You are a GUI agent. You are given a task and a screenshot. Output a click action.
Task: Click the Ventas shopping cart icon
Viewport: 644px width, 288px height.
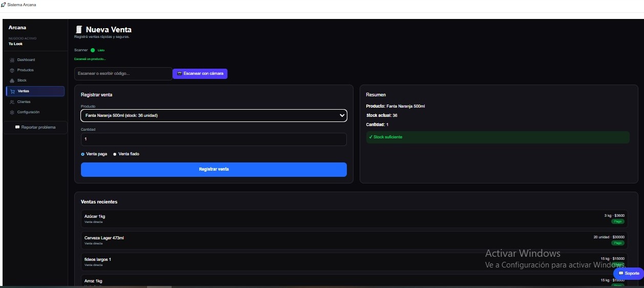point(12,91)
